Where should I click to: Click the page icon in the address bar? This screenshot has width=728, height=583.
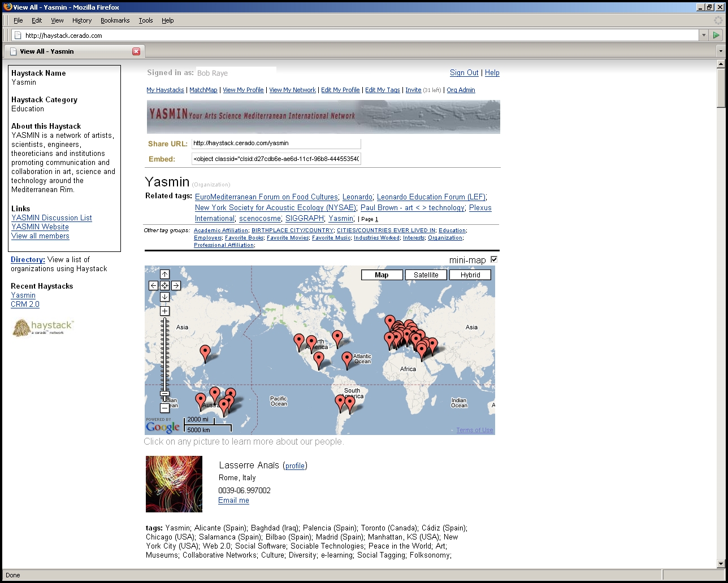pyautogui.click(x=18, y=35)
